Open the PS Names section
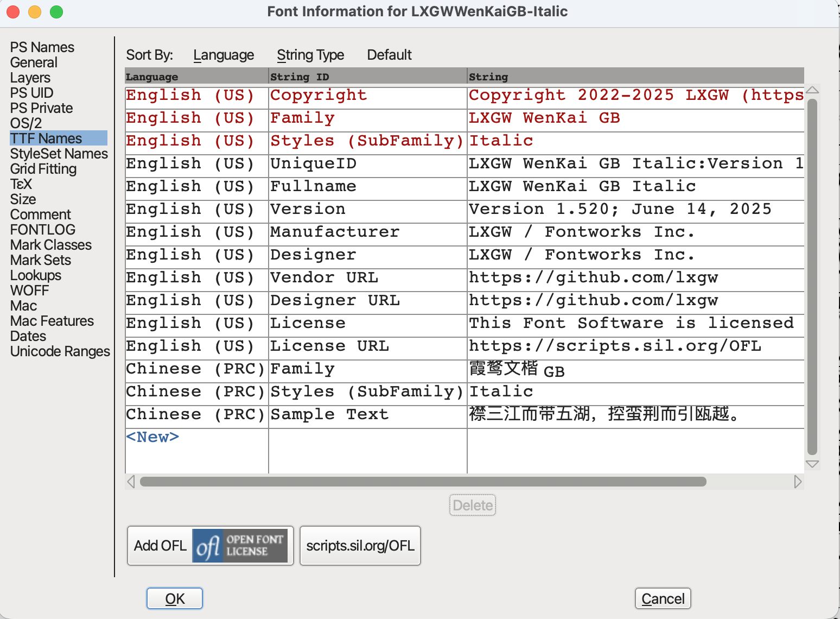 pos(42,47)
